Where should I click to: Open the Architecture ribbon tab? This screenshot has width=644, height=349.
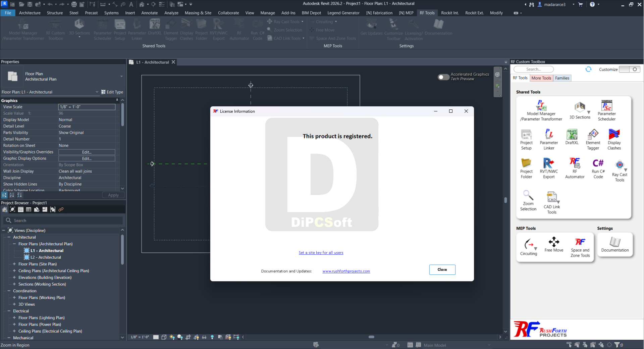click(x=30, y=13)
